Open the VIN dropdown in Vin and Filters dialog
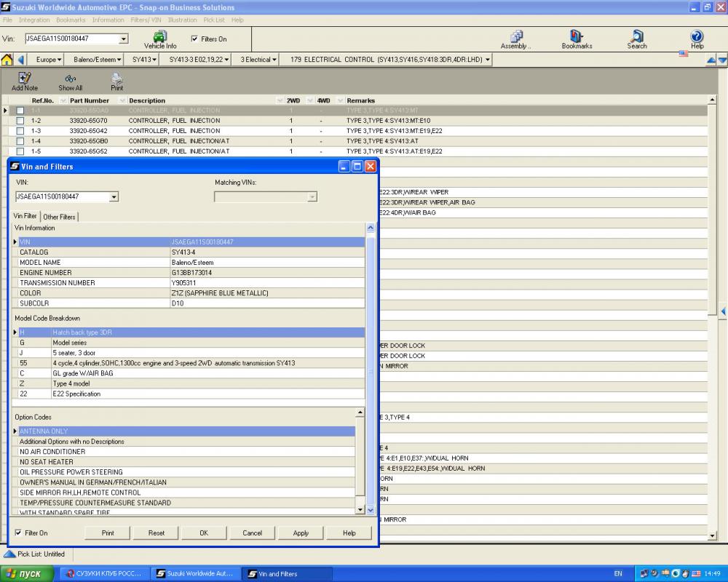 click(x=114, y=196)
